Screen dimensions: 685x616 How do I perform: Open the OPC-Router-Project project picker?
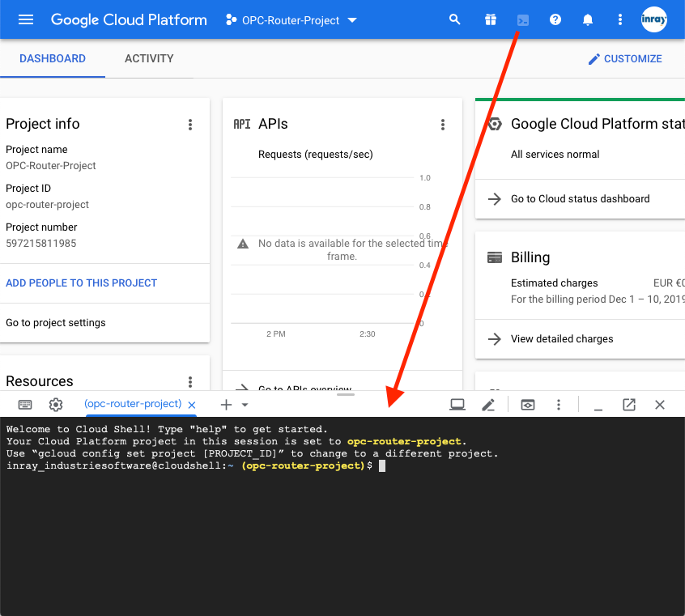coord(290,20)
